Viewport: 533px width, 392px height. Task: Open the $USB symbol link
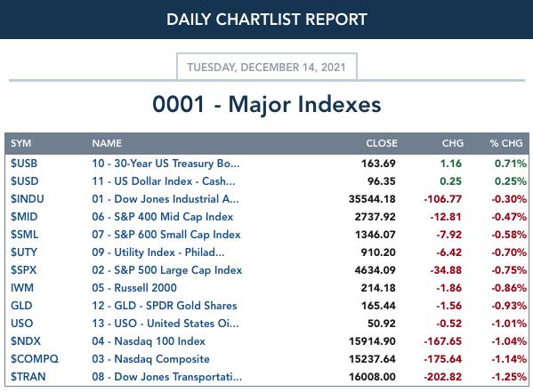coord(24,164)
